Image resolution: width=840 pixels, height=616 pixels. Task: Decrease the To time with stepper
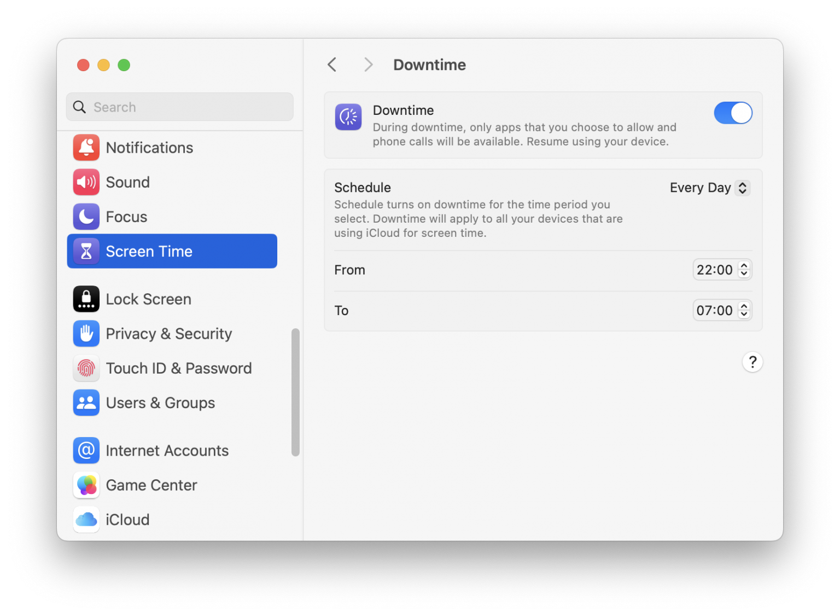point(744,313)
